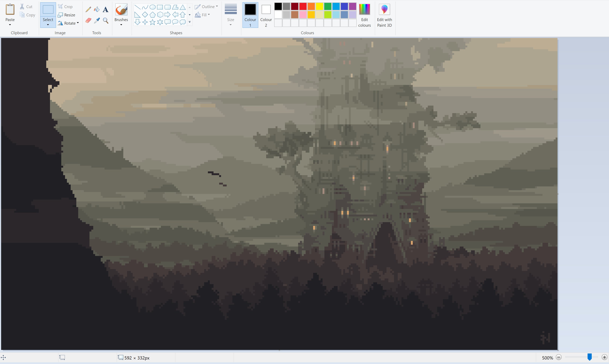Select the Pencil tool
Screen dimensions: 609x364
point(88,9)
